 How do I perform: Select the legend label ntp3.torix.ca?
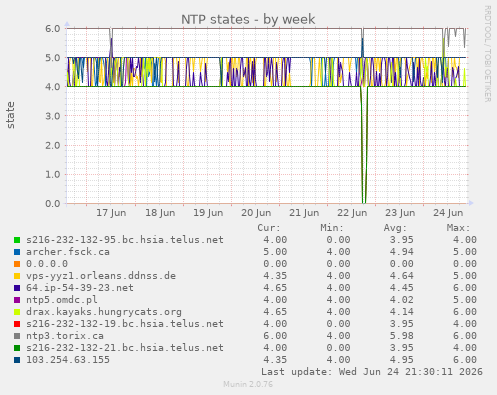65,336
